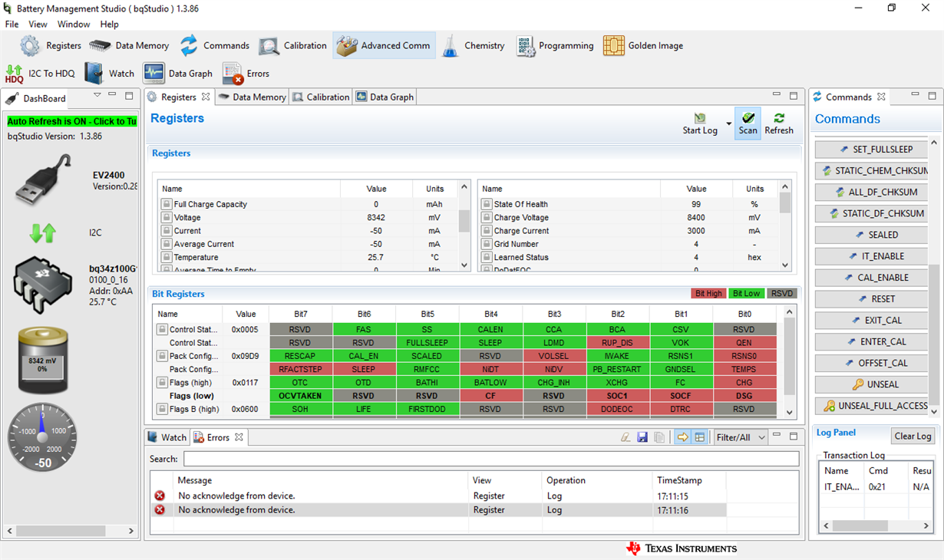
Task: Click the Errors Search input field
Action: pos(491,459)
